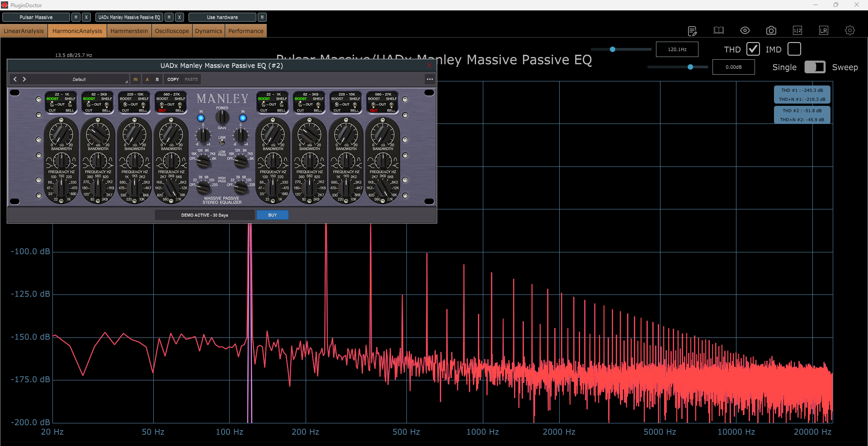Enable the IMD checkbox
The image size is (868, 446).
click(x=794, y=49)
